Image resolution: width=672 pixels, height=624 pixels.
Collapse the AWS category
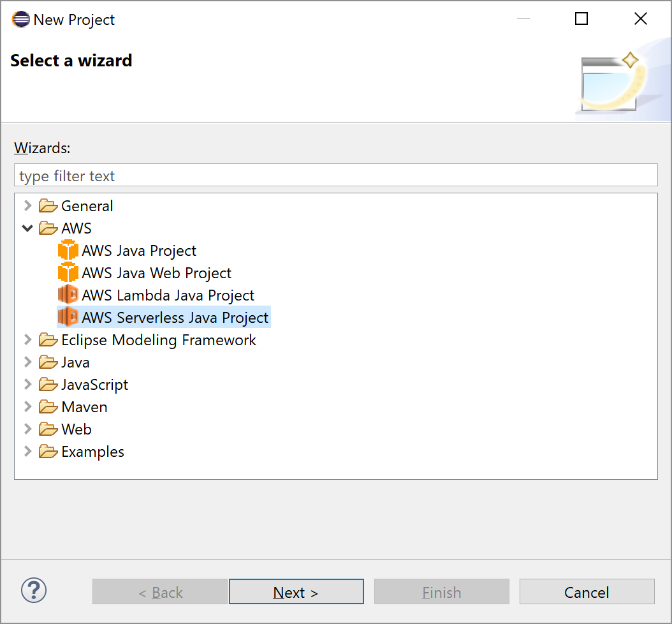point(27,228)
